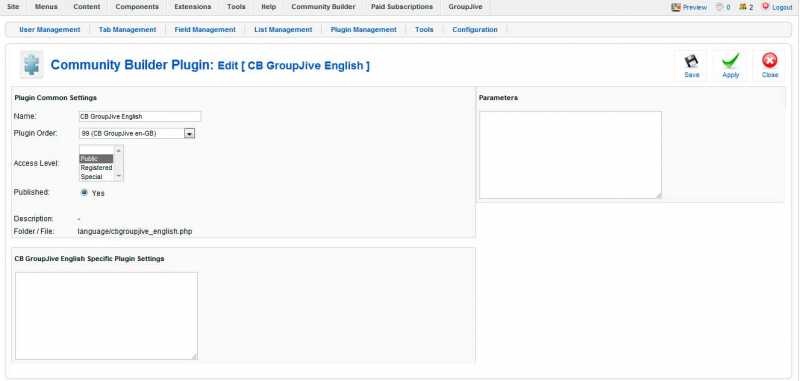The width and height of the screenshot is (800, 381).
Task: Click the Community Builder plugin puzzle icon
Action: pyautogui.click(x=32, y=65)
